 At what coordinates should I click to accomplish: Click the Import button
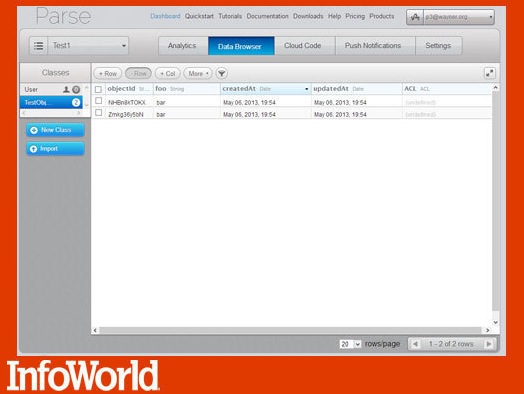point(55,149)
